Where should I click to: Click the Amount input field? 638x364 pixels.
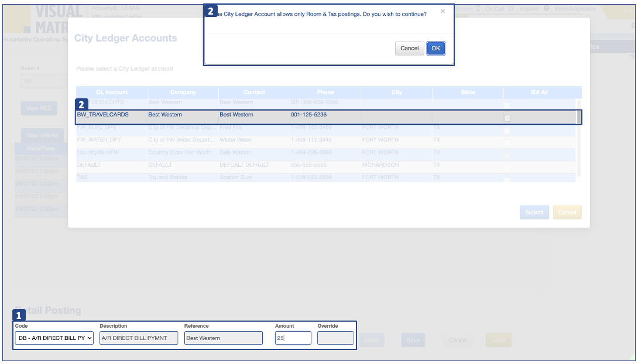click(x=293, y=338)
